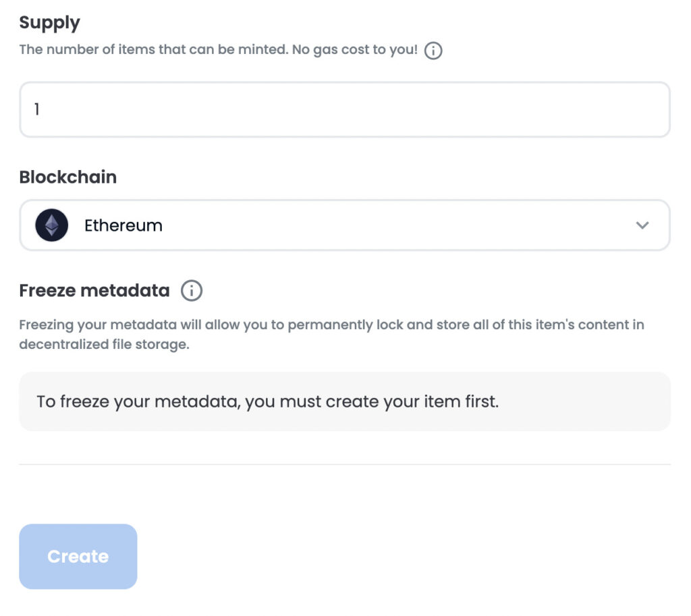This screenshot has width=691, height=616.
Task: Click 'you must create your item first' message
Action: coord(372,402)
